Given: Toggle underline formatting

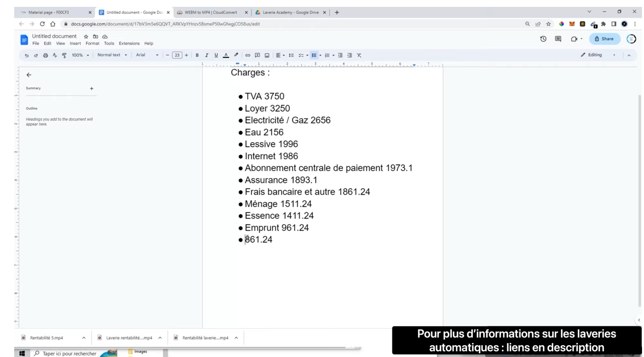Looking at the screenshot, I should pyautogui.click(x=216, y=55).
